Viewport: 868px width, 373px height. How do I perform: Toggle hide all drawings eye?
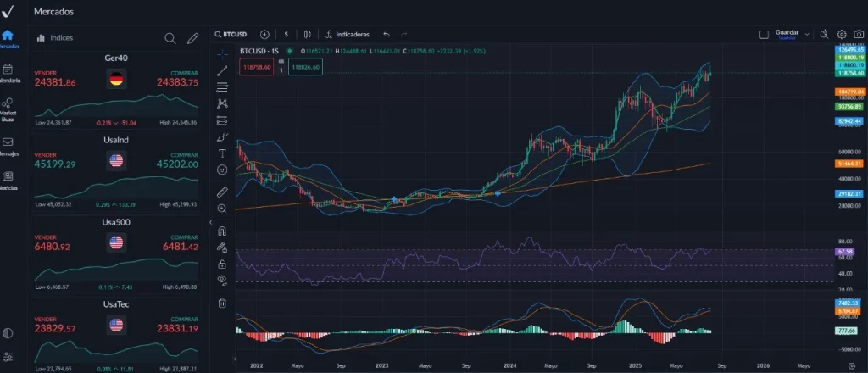(x=222, y=280)
